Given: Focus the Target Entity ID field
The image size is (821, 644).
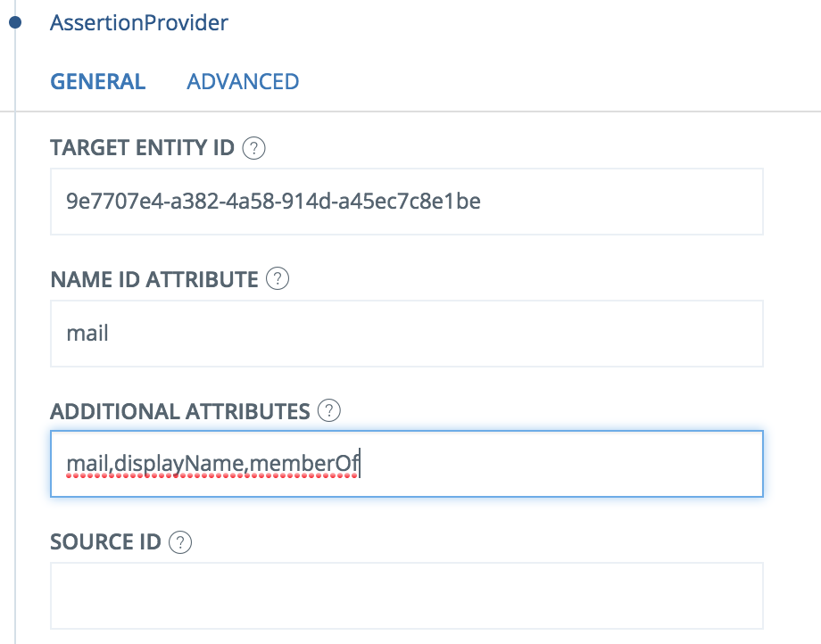Looking at the screenshot, I should point(407,202).
